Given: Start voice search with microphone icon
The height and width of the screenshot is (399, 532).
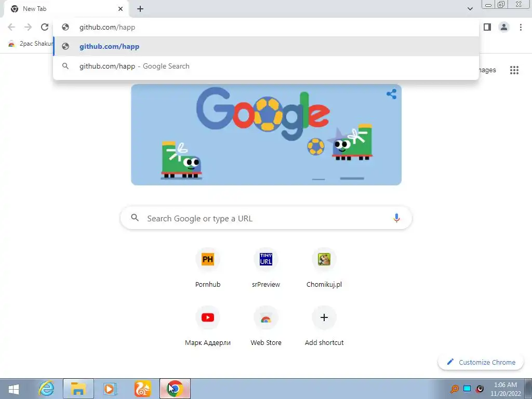Looking at the screenshot, I should [x=396, y=218].
